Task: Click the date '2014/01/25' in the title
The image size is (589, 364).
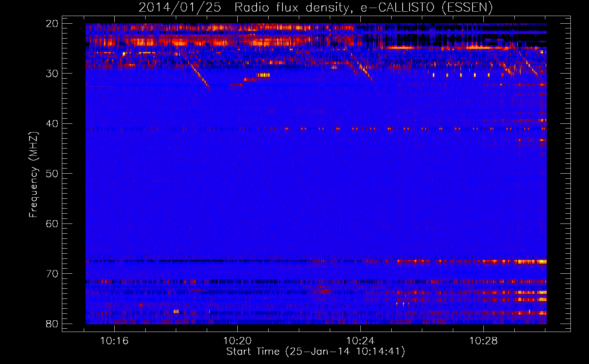Action: 180,7
